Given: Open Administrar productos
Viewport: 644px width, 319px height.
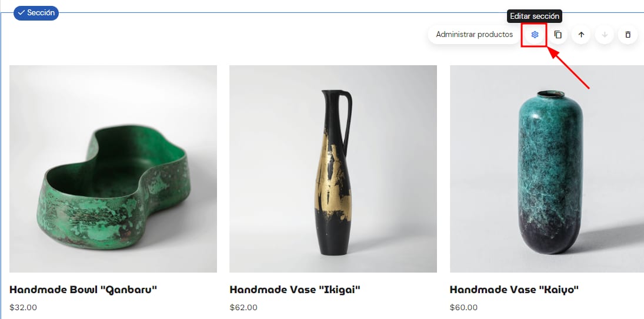Looking at the screenshot, I should coord(475,35).
